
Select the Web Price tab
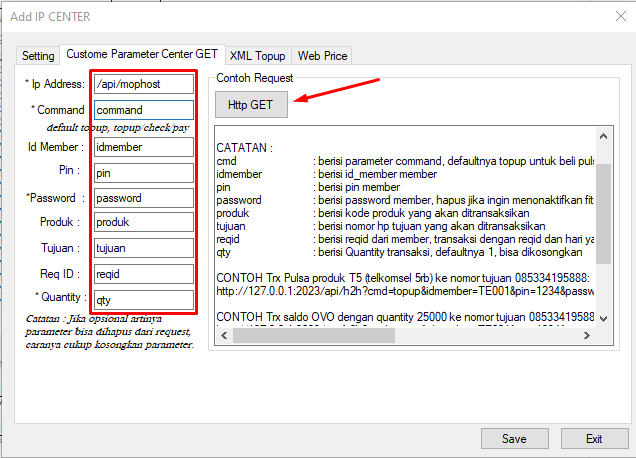(x=322, y=56)
